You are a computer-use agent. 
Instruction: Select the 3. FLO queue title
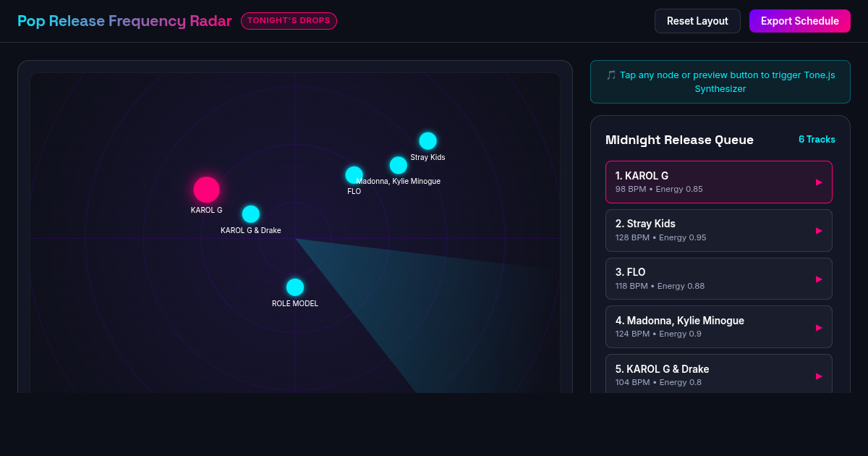click(630, 272)
